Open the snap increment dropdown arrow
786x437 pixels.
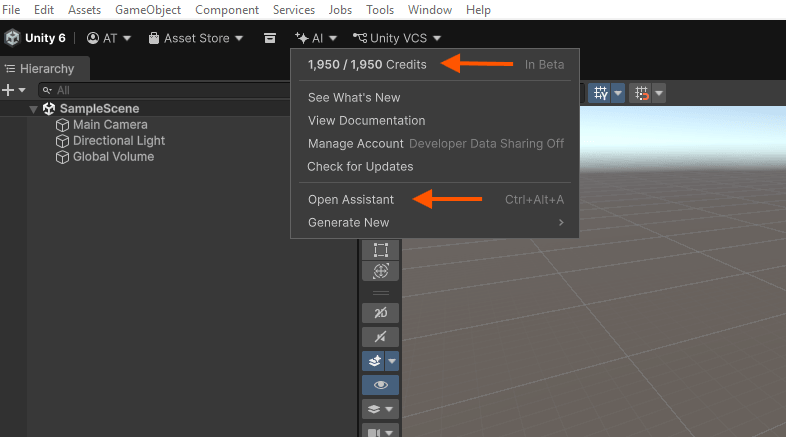point(659,93)
